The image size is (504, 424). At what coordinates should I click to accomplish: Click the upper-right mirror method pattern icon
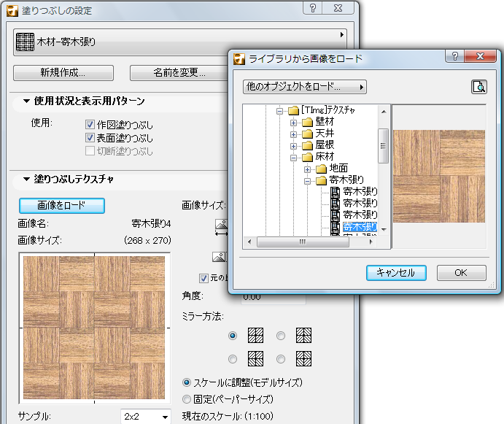tap(303, 336)
